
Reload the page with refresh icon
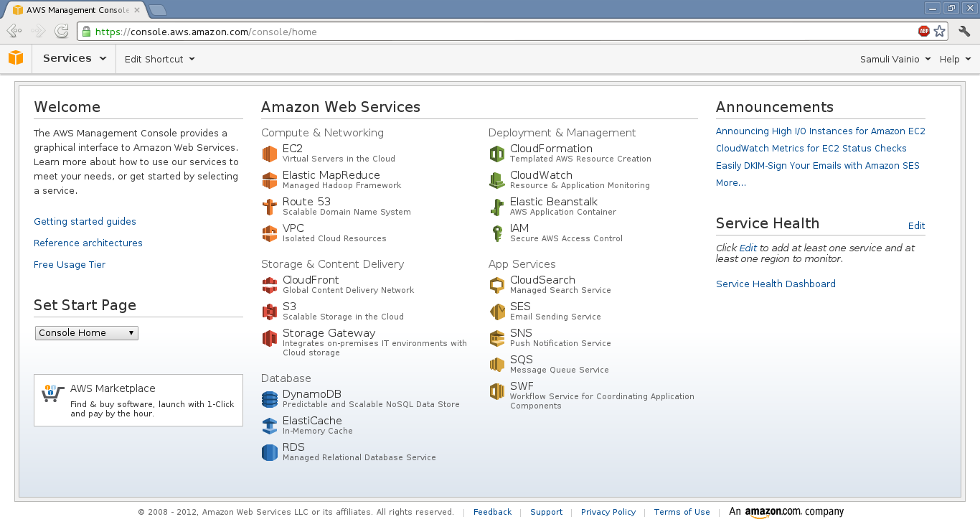tap(62, 31)
